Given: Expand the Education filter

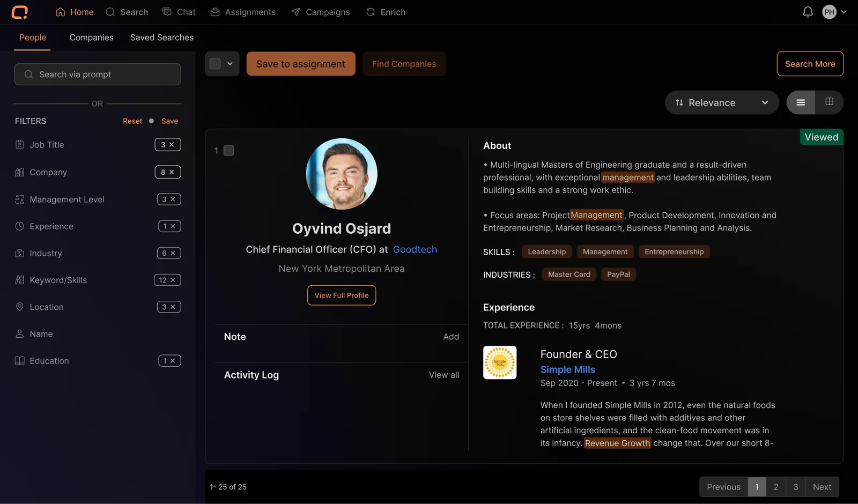Looking at the screenshot, I should (49, 361).
